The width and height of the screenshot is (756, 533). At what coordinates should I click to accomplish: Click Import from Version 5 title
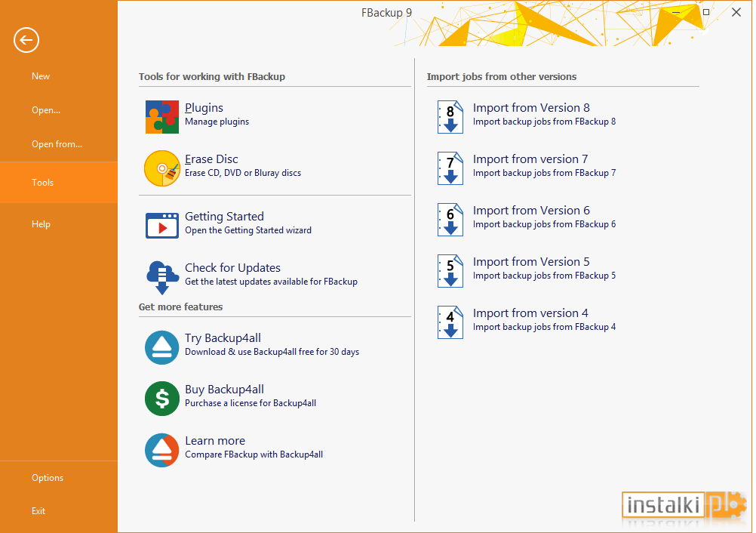531,262
